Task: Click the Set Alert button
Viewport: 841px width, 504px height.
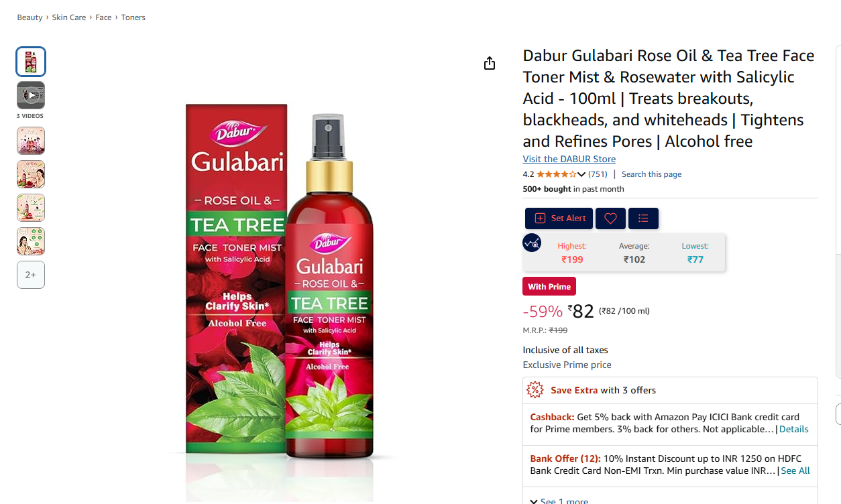Action: (559, 218)
